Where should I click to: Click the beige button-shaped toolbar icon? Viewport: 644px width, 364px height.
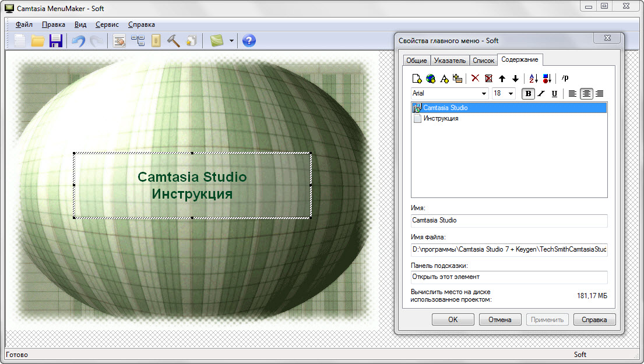coord(156,41)
